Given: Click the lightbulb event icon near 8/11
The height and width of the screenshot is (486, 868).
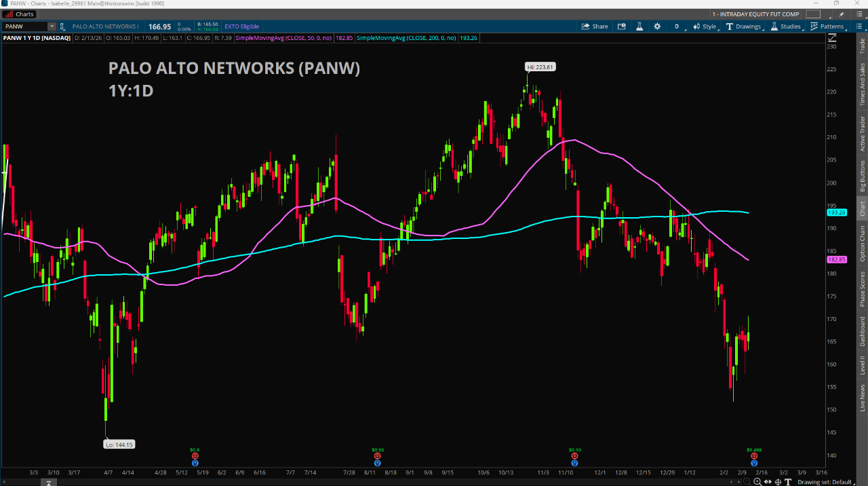Looking at the screenshot, I should click(377, 463).
